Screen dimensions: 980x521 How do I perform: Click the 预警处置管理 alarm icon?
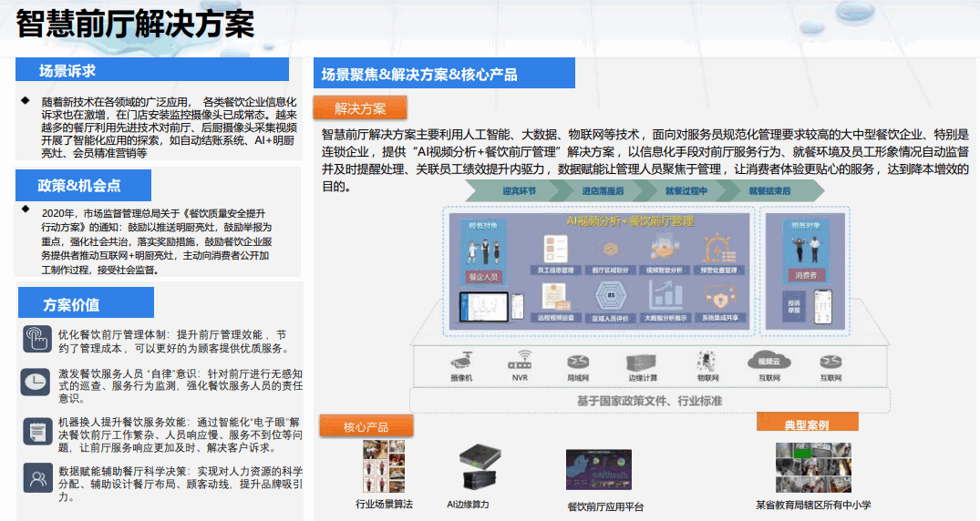(720, 249)
